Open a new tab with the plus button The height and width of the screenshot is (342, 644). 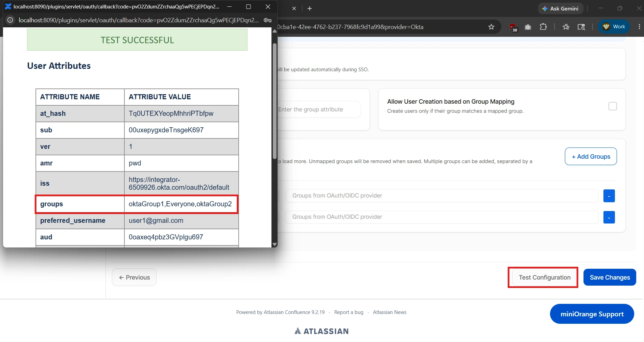click(310, 8)
